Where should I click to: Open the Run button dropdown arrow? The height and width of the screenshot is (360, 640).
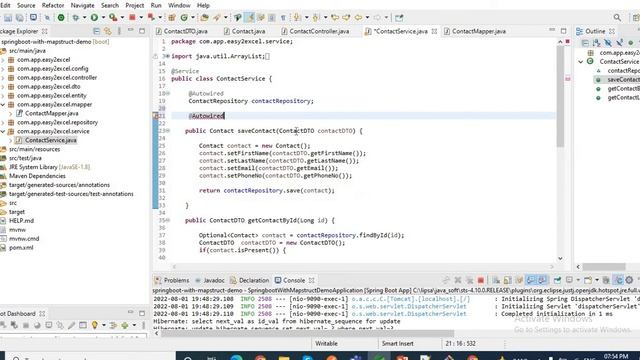tap(103, 18)
